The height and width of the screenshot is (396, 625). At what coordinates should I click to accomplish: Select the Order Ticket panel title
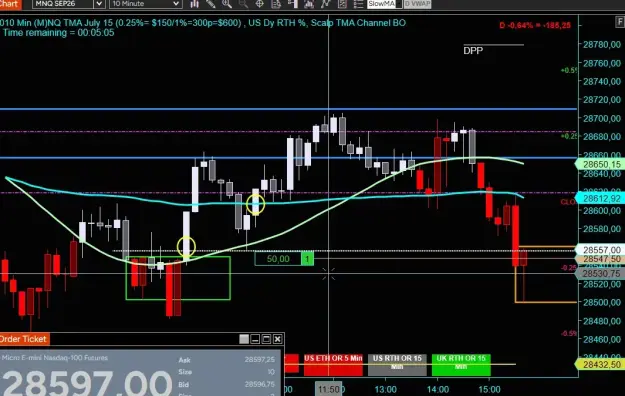tap(24, 339)
